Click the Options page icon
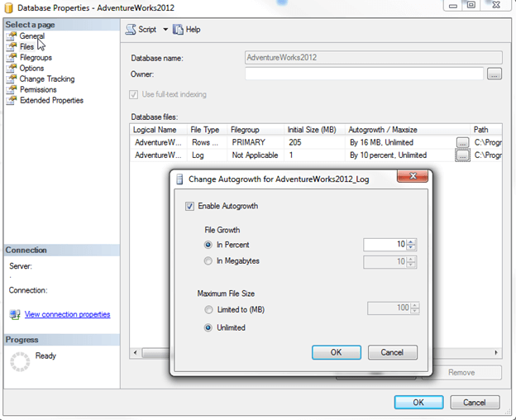Viewport: 516px width, 420px height. pyautogui.click(x=12, y=68)
